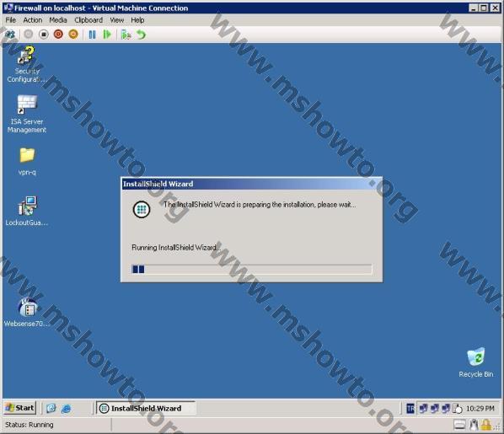The width and height of the screenshot is (504, 434).
Task: Open the File menu
Action: (x=10, y=20)
